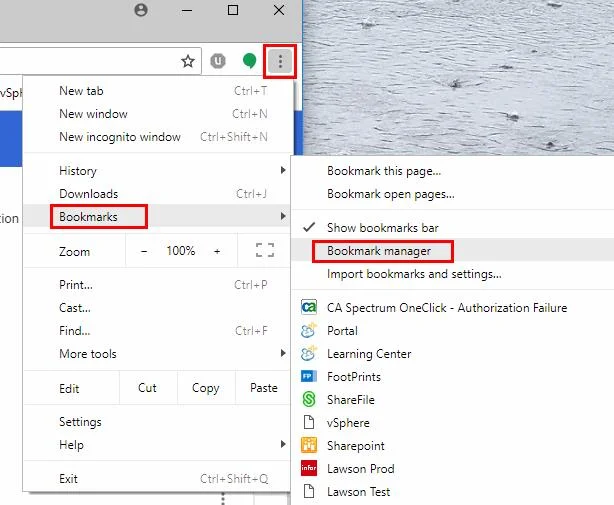Click the Paste button in Edit row
Screen dimensions: 614x505
(264, 388)
